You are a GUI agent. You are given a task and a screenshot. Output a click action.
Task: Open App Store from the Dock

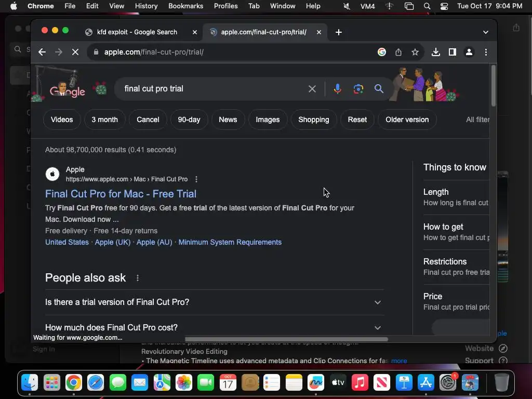[426, 383]
